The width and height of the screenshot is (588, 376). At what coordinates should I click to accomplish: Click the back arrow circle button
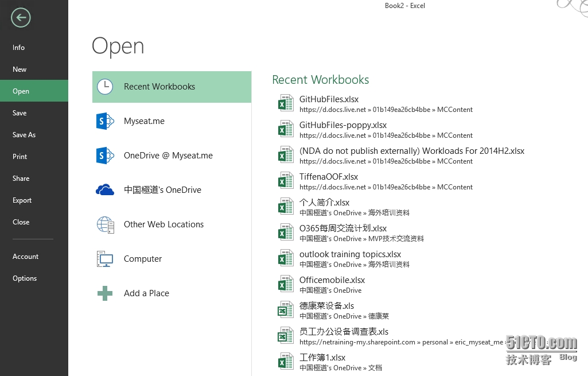(x=21, y=18)
